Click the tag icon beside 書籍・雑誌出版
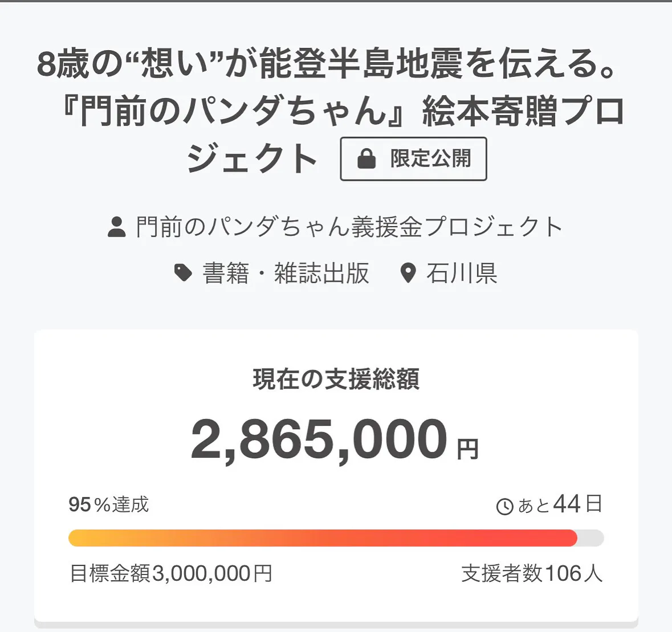 click(183, 273)
